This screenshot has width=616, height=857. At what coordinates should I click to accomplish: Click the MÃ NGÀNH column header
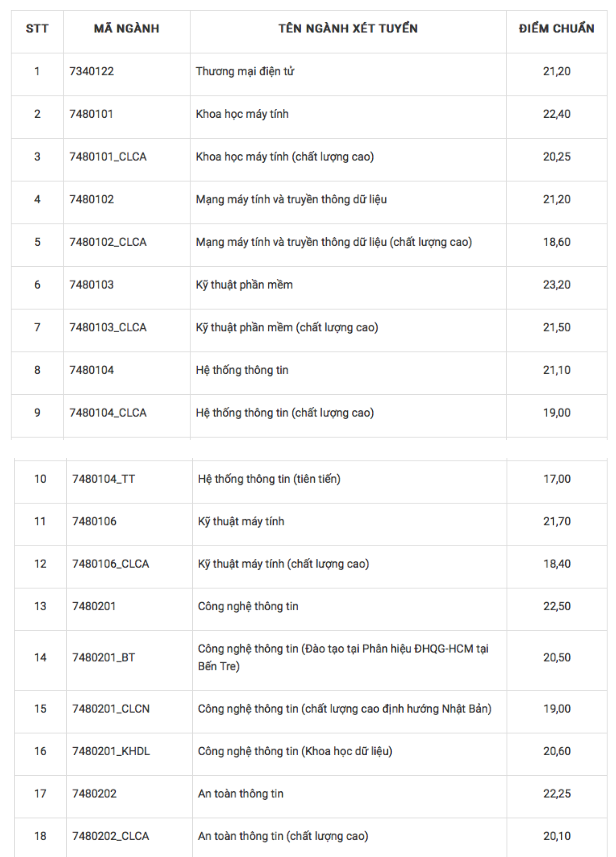pos(126,28)
